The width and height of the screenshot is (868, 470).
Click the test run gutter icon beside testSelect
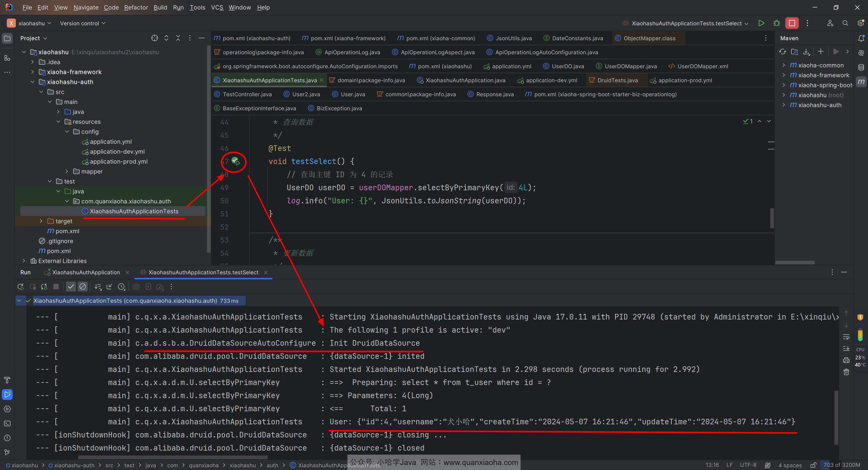click(236, 161)
